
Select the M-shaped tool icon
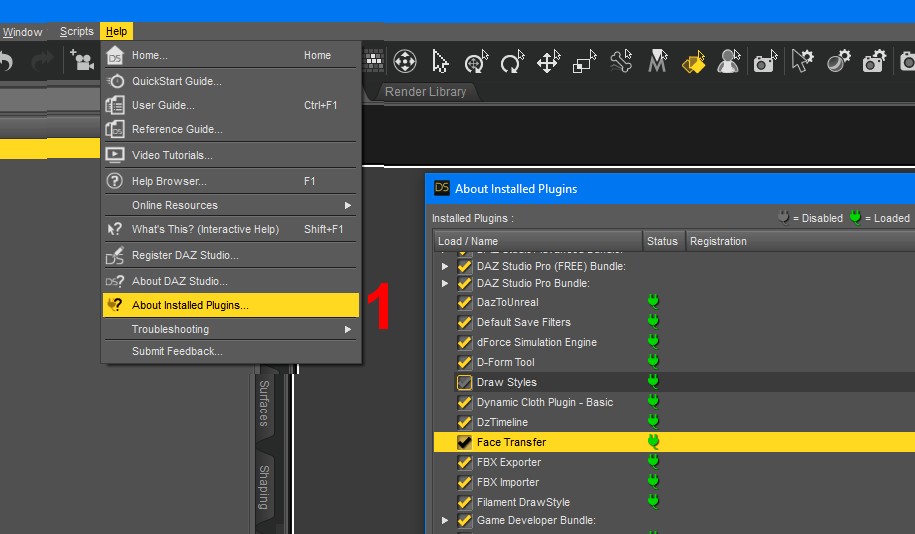tap(657, 61)
